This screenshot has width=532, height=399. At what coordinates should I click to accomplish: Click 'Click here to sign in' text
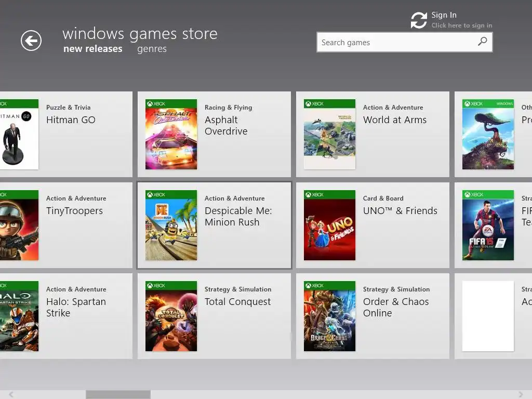click(x=461, y=25)
